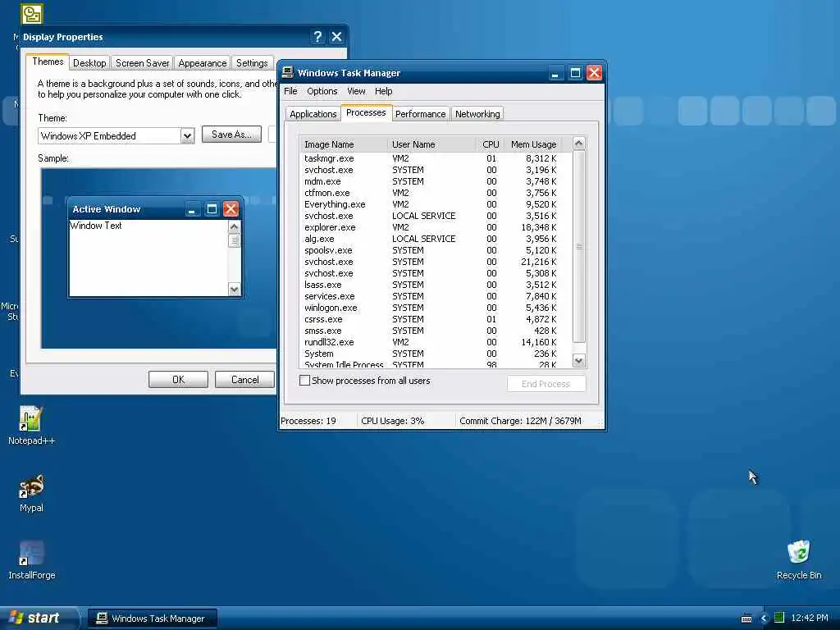The width and height of the screenshot is (840, 630).
Task: Select the Everything.exe process row
Action: tap(436, 204)
